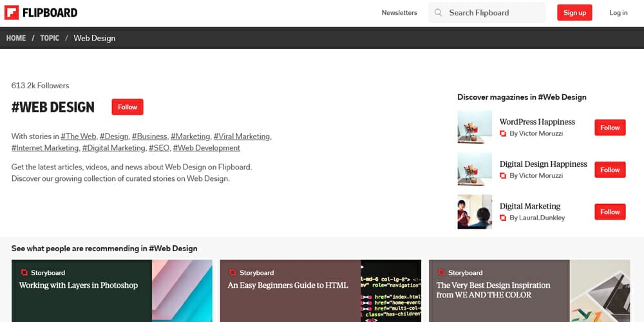Image resolution: width=644 pixels, height=322 pixels.
Task: Open the #Web Development topic link
Action: point(207,148)
